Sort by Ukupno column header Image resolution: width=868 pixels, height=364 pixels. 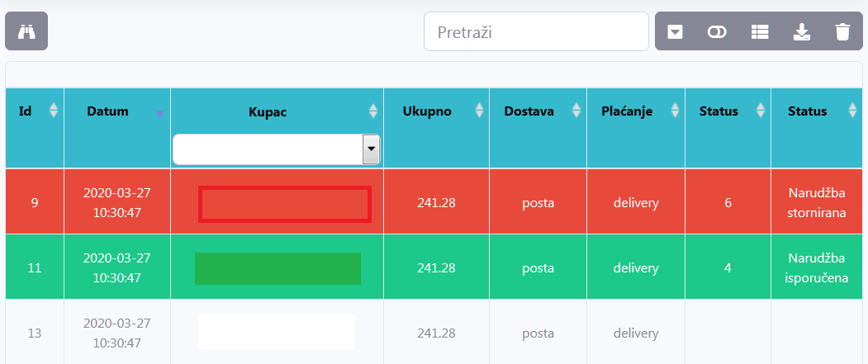tap(427, 111)
